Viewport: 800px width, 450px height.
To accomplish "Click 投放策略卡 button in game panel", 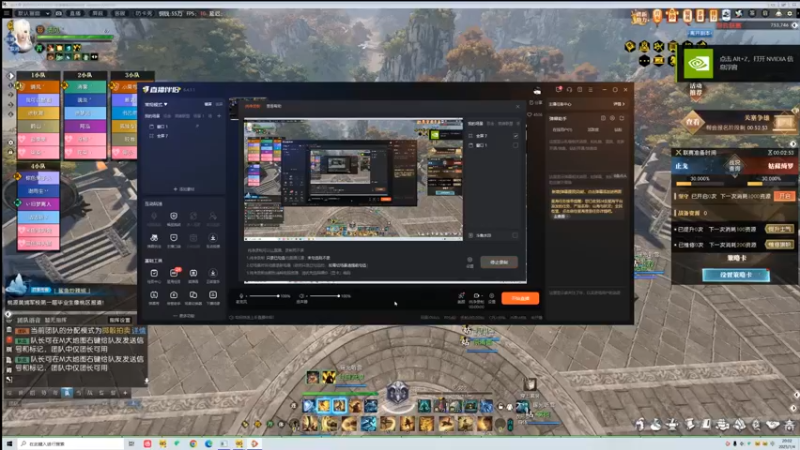I will pos(736,275).
